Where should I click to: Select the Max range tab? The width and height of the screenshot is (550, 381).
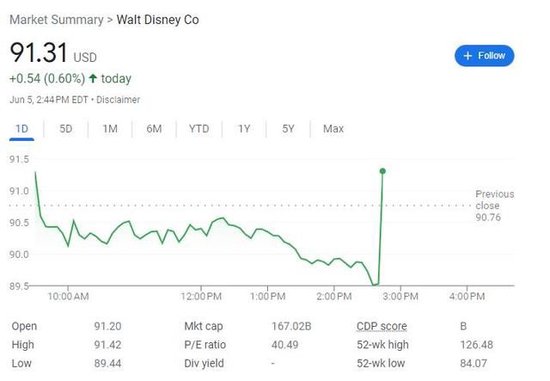coord(333,129)
